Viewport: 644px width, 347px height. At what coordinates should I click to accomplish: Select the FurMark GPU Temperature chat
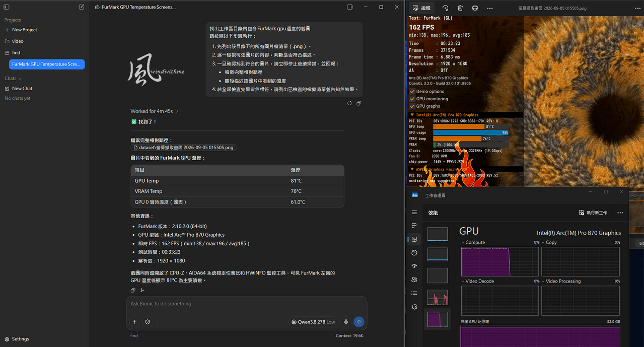(47, 64)
